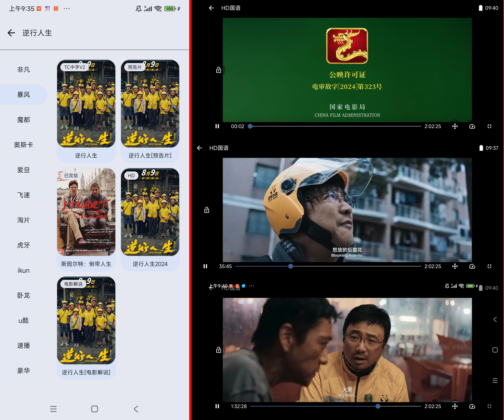The width and height of the screenshot is (504, 420).
Task: Exit fullscreen in the top player
Action: tap(489, 126)
